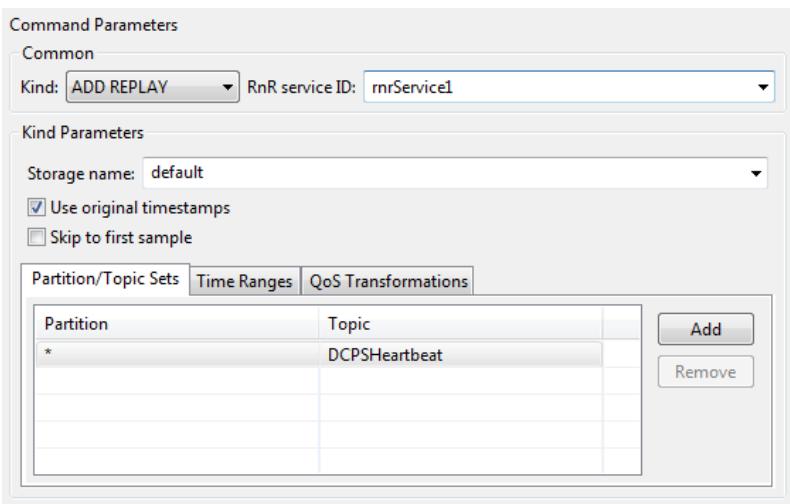Click the Skip to first sample label
This screenshot has width=790, height=504.
point(121,237)
